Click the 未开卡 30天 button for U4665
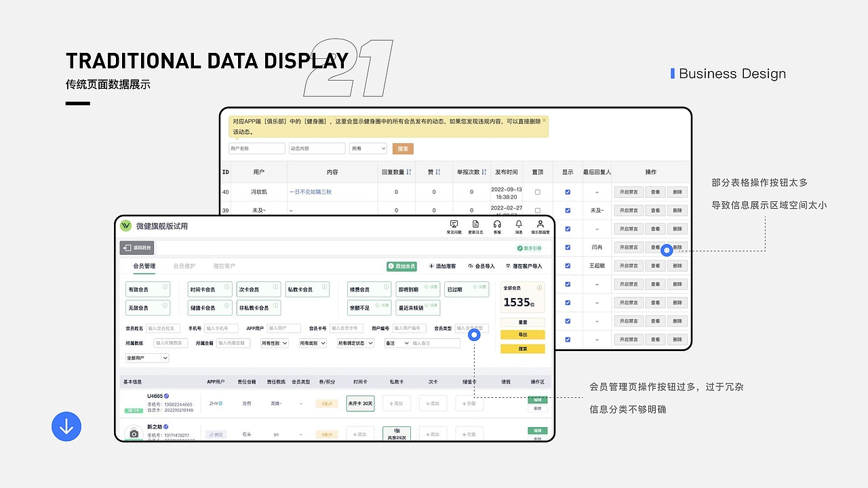This screenshot has width=868, height=488. click(360, 403)
